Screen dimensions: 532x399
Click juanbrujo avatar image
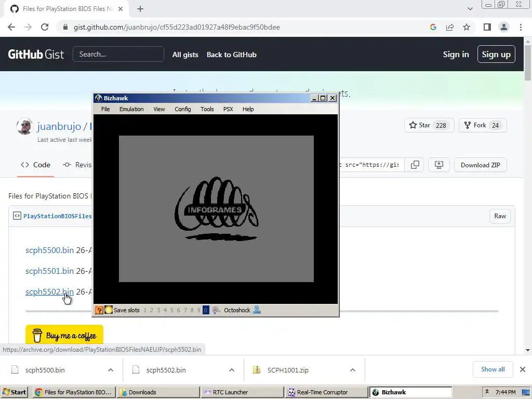point(24,126)
